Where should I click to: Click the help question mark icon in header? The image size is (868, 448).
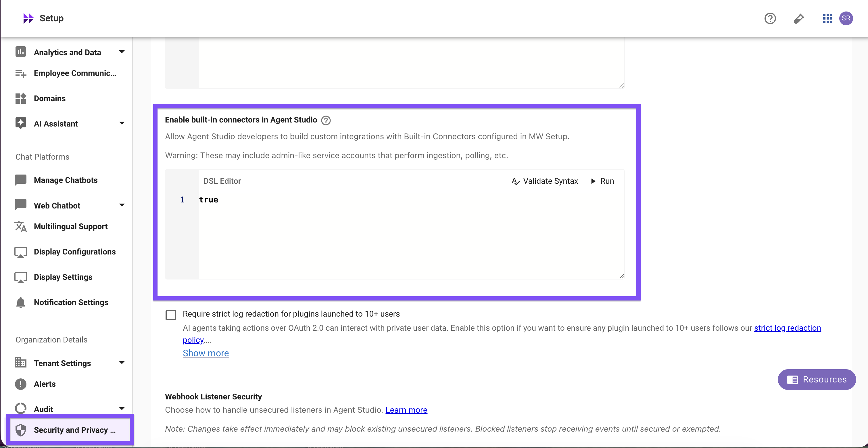pyautogui.click(x=770, y=18)
